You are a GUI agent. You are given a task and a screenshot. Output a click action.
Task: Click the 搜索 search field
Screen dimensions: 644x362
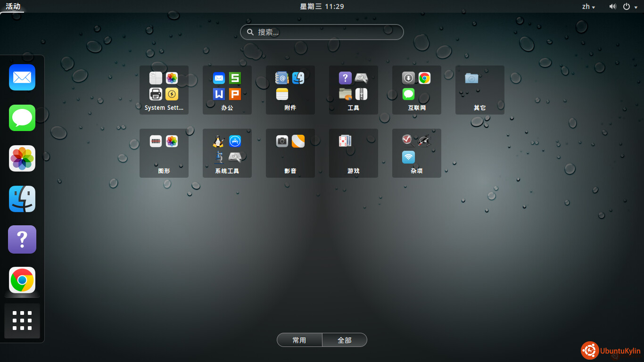(322, 32)
